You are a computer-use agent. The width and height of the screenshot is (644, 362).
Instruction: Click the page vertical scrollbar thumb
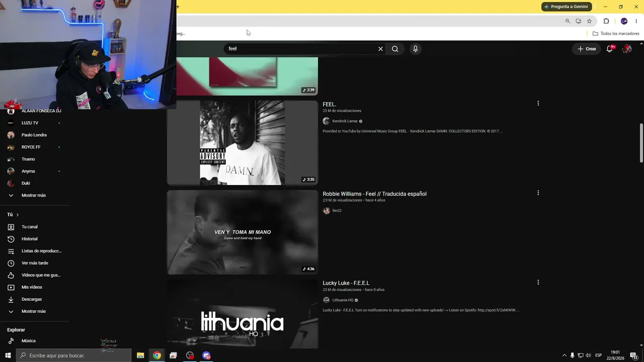point(641,143)
